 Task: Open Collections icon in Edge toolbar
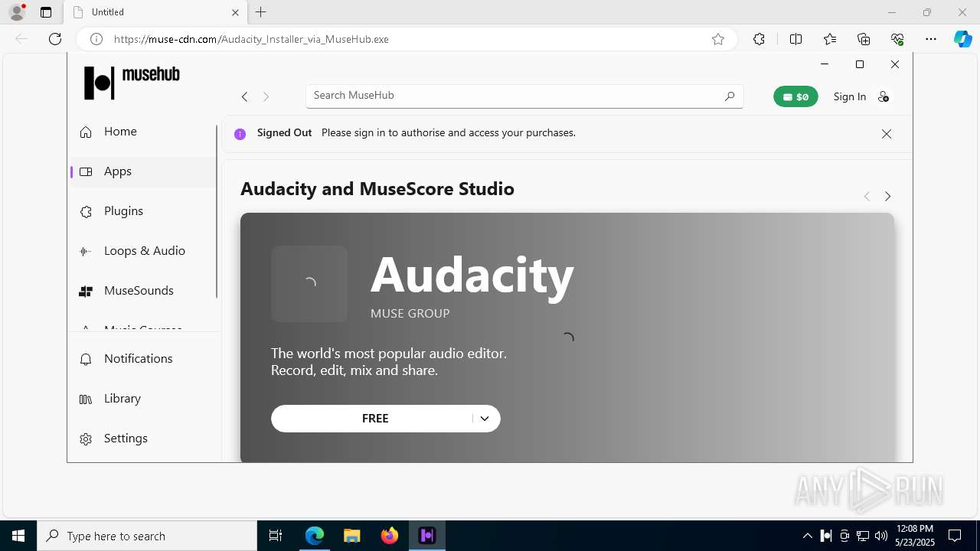pos(864,39)
